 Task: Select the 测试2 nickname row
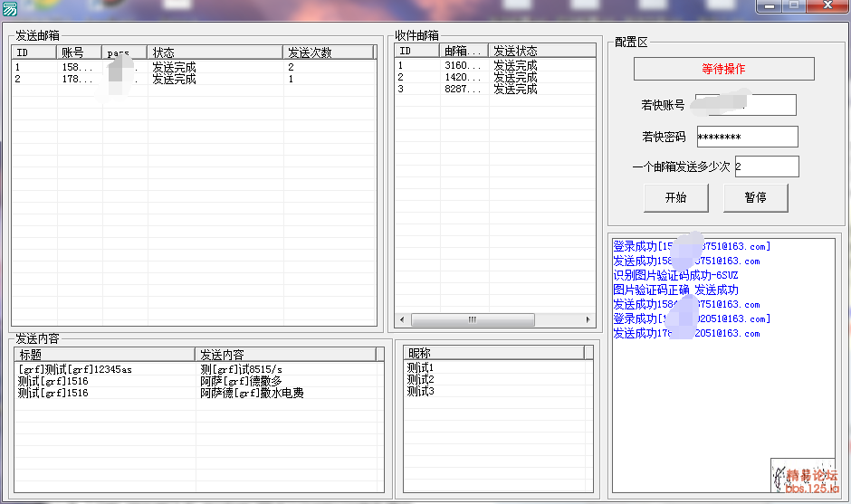[x=421, y=379]
